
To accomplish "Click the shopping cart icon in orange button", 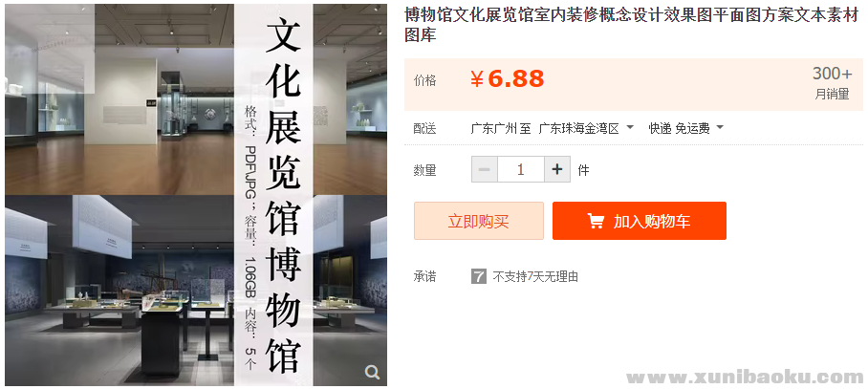I will pyautogui.click(x=596, y=222).
